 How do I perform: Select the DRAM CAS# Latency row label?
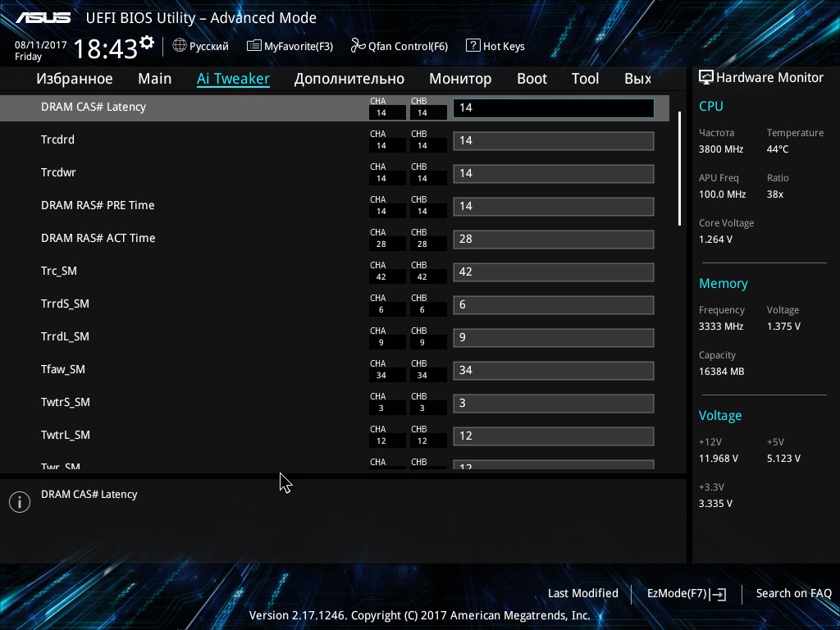coord(94,107)
